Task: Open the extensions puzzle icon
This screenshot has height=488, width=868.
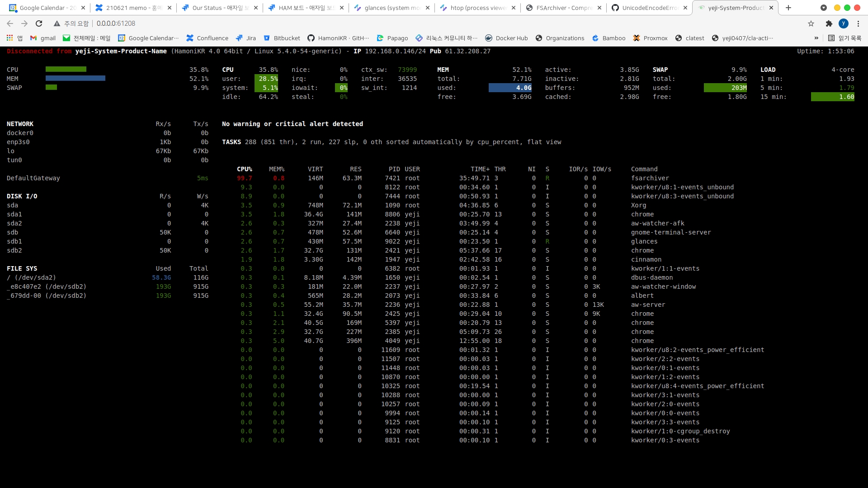Action: coord(829,23)
